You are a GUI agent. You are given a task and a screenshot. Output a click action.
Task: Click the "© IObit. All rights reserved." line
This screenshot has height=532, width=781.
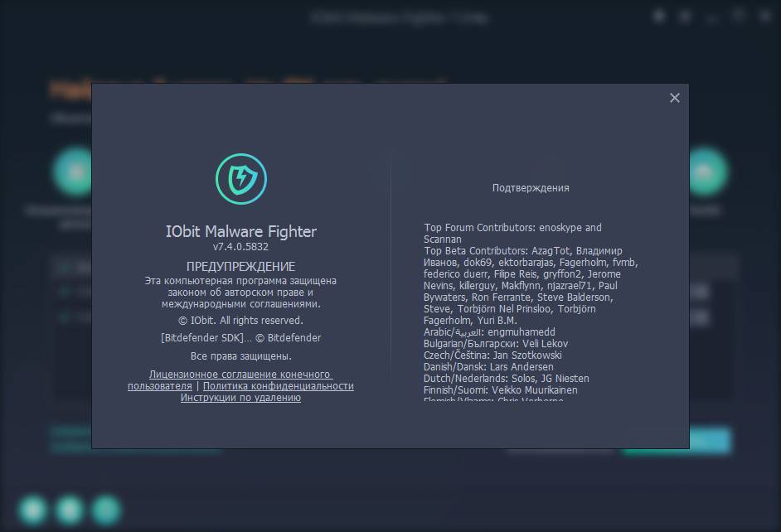[x=240, y=320]
